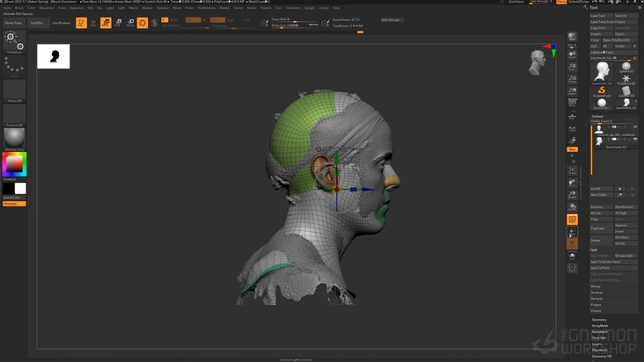Image resolution: width=644 pixels, height=362 pixels.
Task: Toggle the Dynamic draw size button
Action: click(313, 25)
